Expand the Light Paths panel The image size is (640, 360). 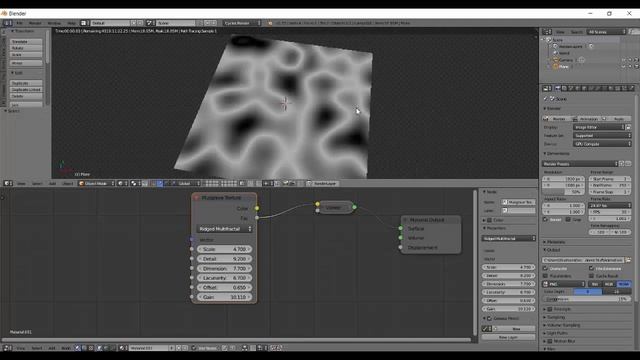(x=556, y=333)
